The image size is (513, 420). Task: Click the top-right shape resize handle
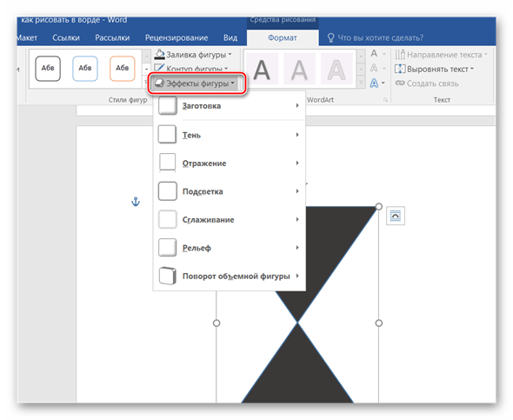coord(378,206)
